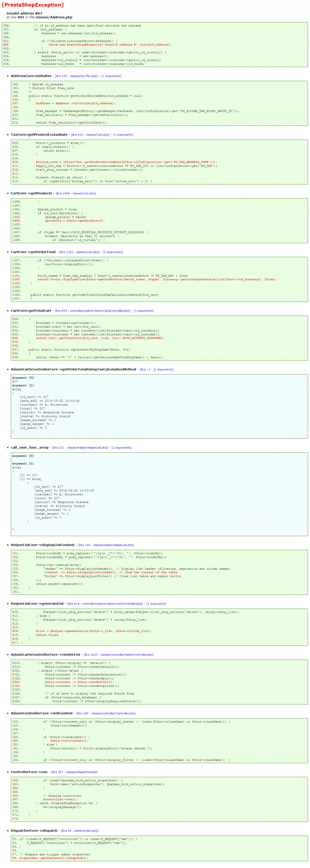Click the [PrestaShopException] heading
The image size is (310, 868).
pos(33,5)
